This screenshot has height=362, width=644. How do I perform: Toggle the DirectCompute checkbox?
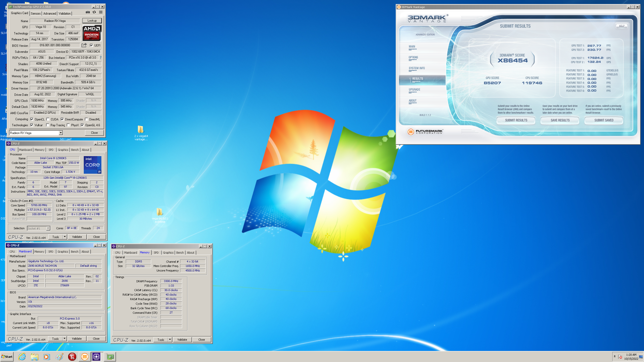click(x=62, y=119)
